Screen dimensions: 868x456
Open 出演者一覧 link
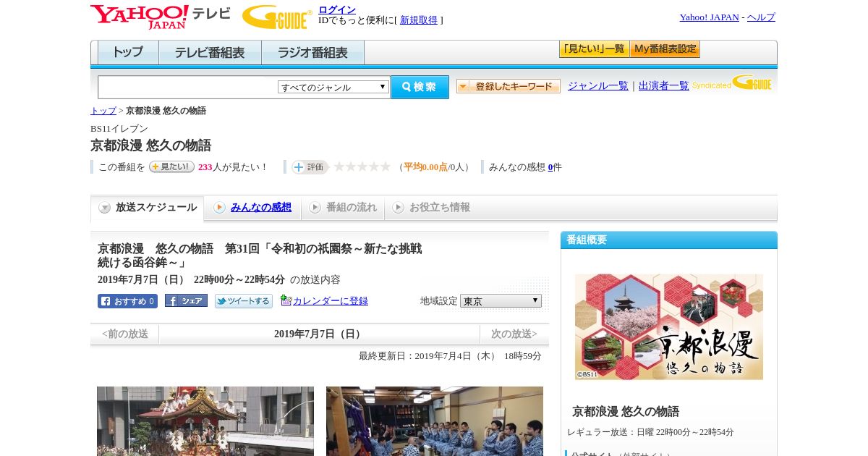click(664, 86)
